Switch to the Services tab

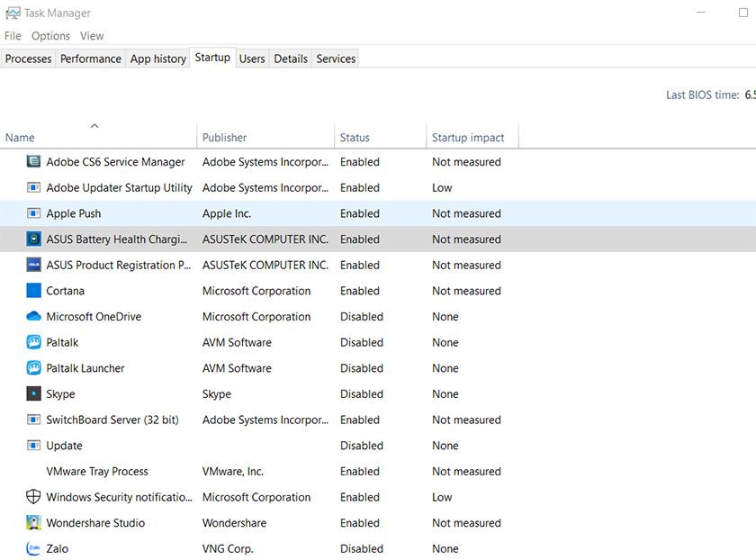click(x=335, y=58)
